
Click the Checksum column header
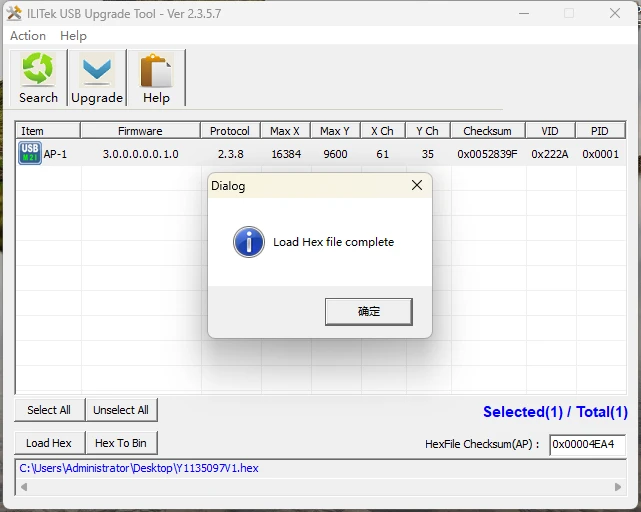coord(488,131)
